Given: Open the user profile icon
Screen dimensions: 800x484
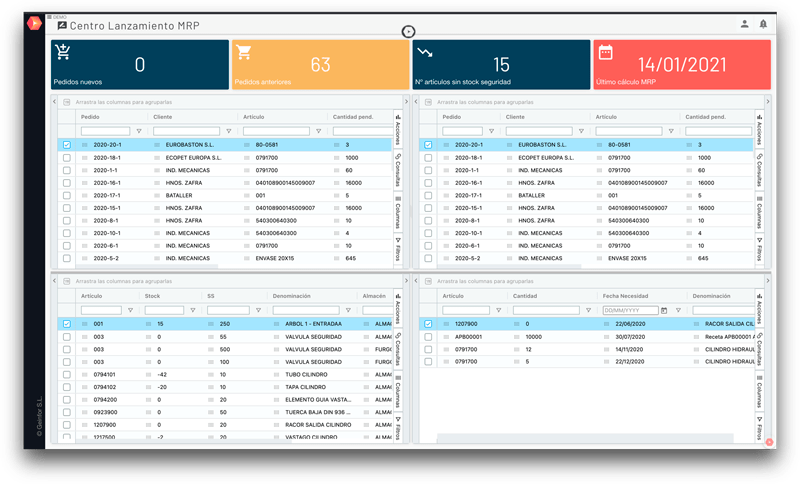Looking at the screenshot, I should coord(744,23).
